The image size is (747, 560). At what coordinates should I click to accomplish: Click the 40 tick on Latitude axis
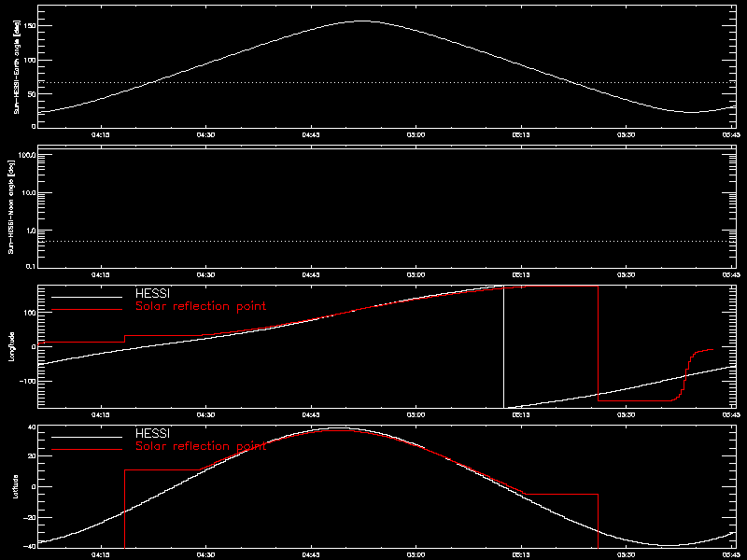click(x=33, y=427)
